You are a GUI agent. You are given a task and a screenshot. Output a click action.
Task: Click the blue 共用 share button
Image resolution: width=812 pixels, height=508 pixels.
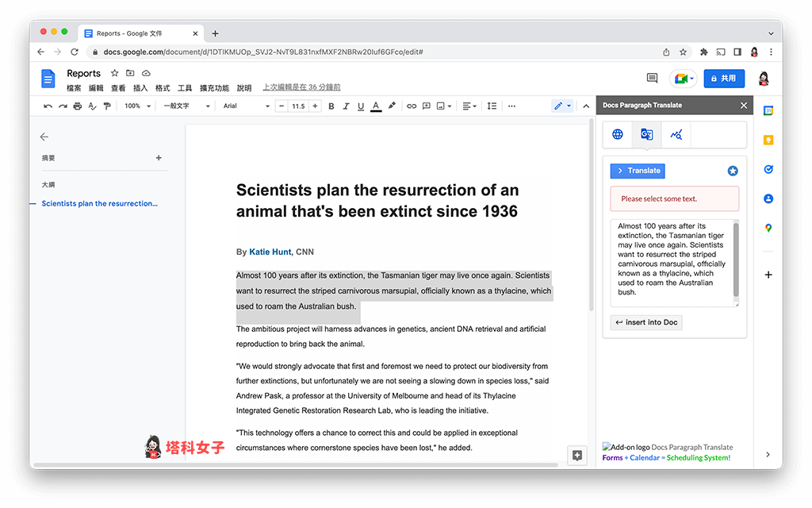[x=725, y=79]
